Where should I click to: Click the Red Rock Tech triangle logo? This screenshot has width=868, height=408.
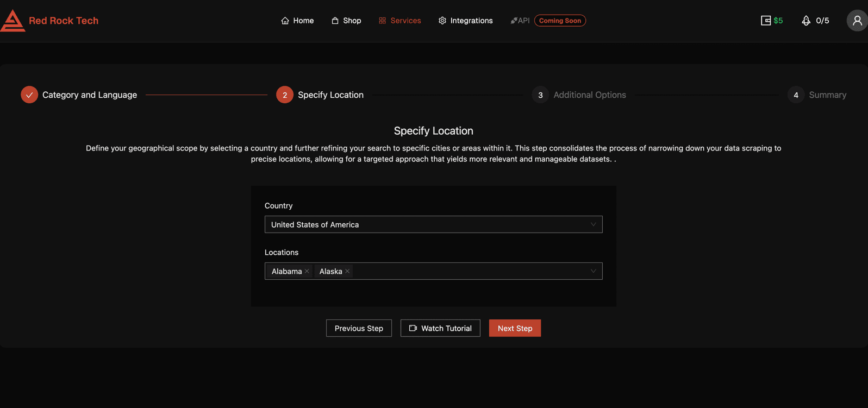13,21
